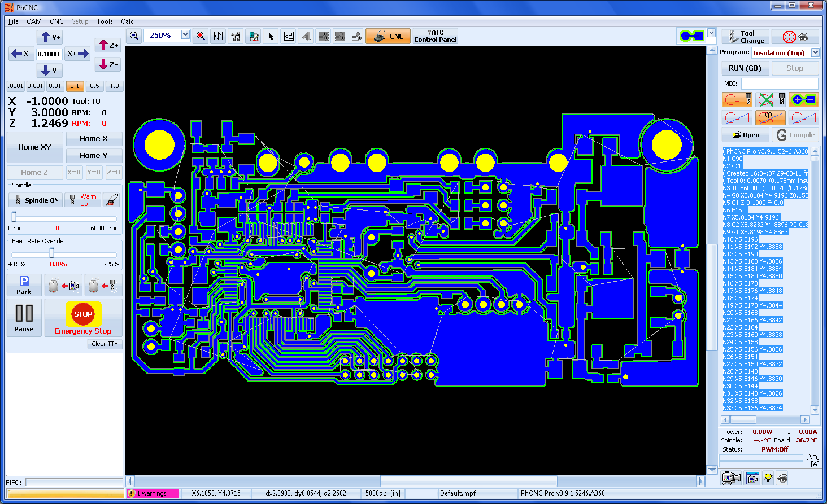Toggle the CNC mode button in toolbar
This screenshot has height=504, width=827.
(388, 36)
